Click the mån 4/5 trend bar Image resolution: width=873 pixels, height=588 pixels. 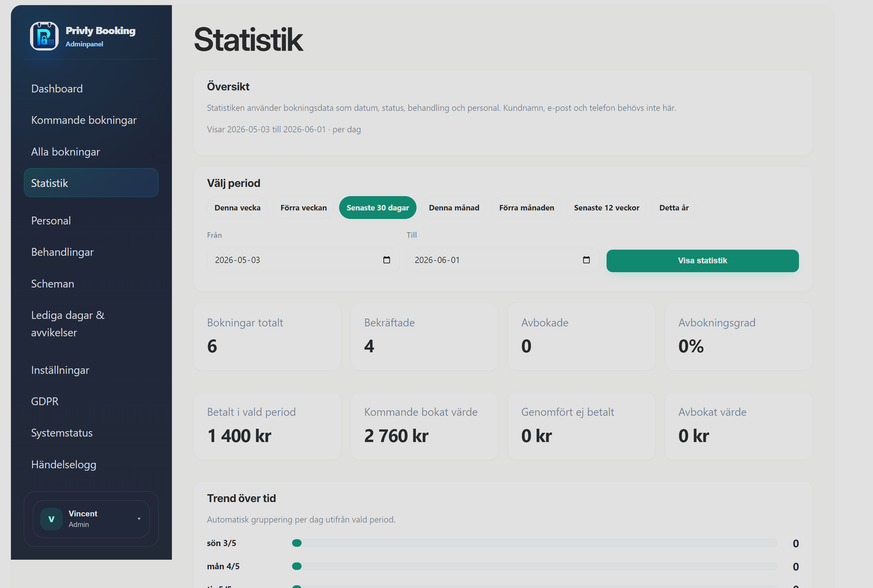[x=535, y=566]
